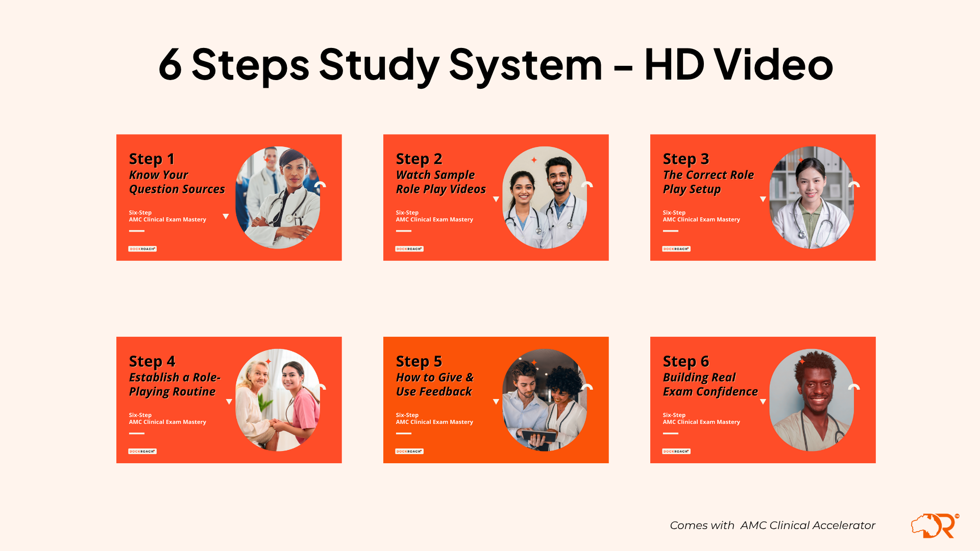Click the Step 6 smiling doctor photo
The image size is (980, 551).
811,400
